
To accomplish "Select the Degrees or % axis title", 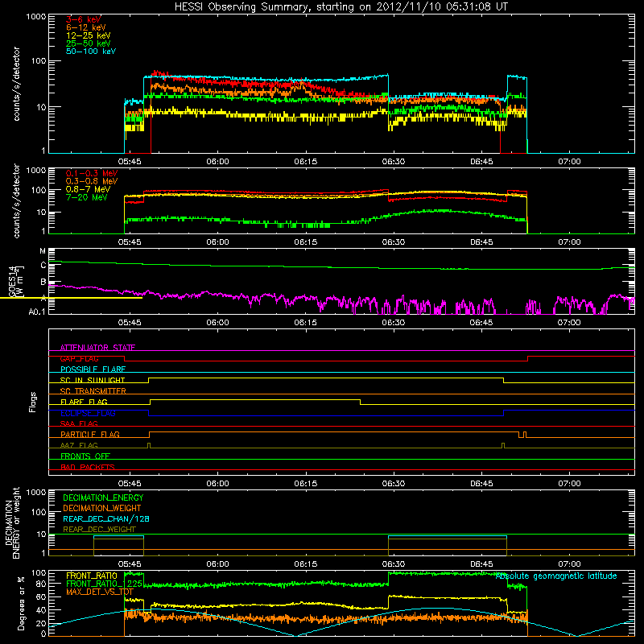I will (21, 603).
